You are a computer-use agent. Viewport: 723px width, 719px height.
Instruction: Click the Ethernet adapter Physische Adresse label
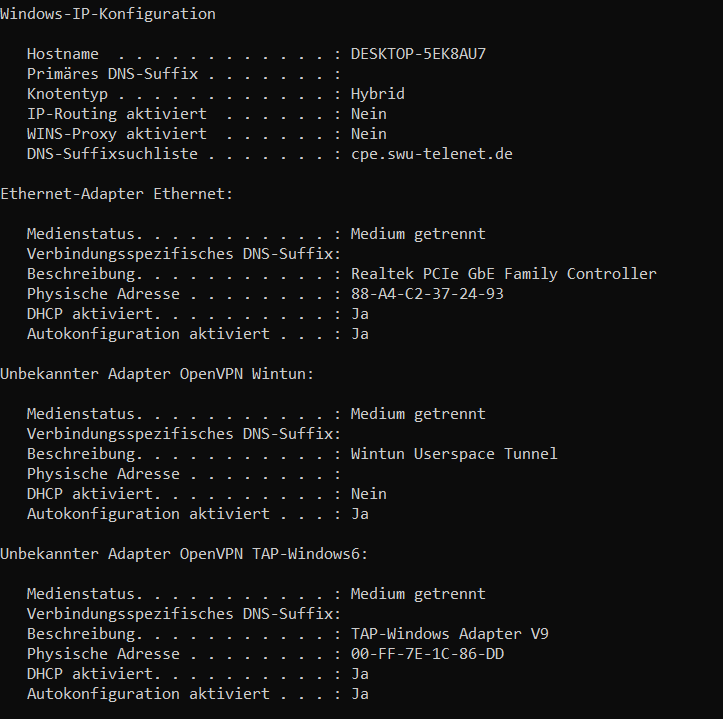pos(103,294)
